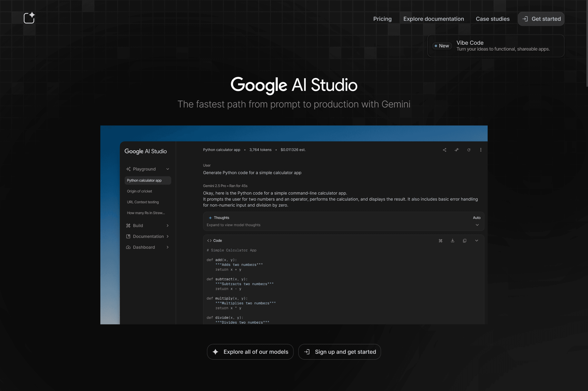Click the download icon in Code block
588x391 pixels.
(x=452, y=241)
